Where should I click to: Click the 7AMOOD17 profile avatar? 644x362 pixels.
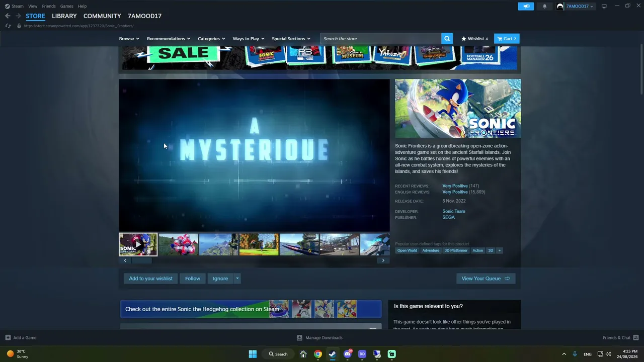tap(560, 6)
